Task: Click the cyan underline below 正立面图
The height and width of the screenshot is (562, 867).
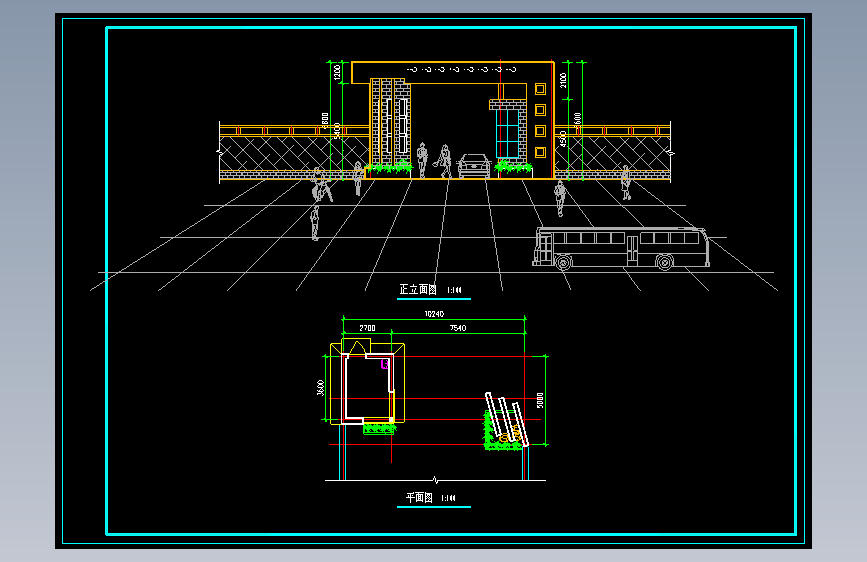Action: tap(434, 299)
